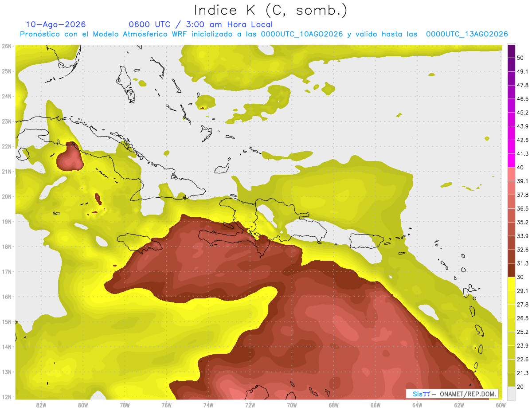Click the "14N" latitude label

[6, 347]
